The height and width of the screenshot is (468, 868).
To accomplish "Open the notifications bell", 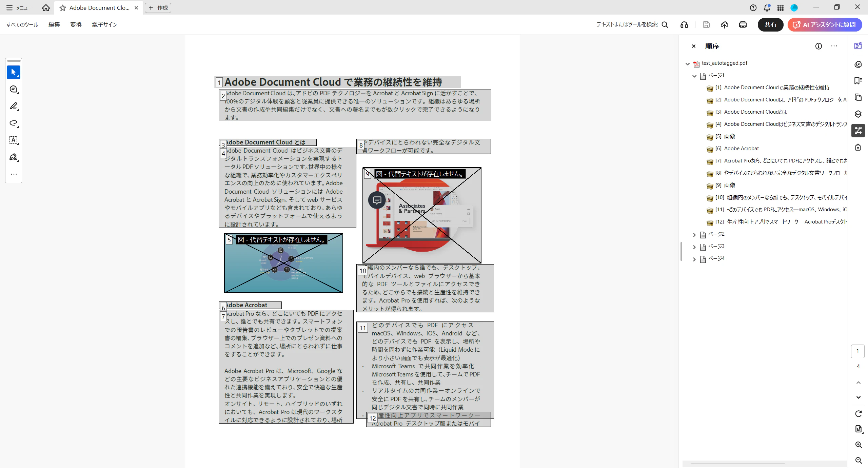I will click(767, 7).
